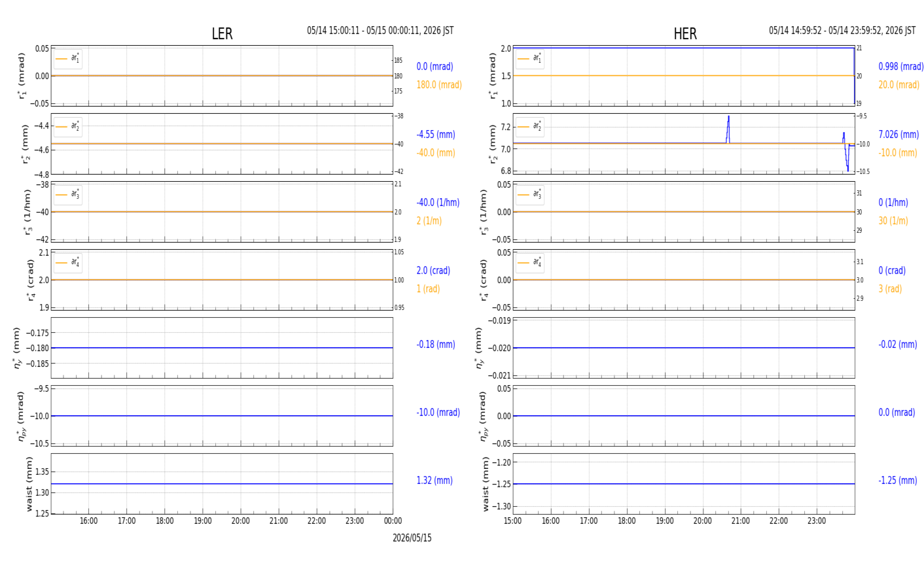The image size is (924, 565).
Task: Click the waist (mm) axis label of LER
Action: pyautogui.click(x=29, y=484)
